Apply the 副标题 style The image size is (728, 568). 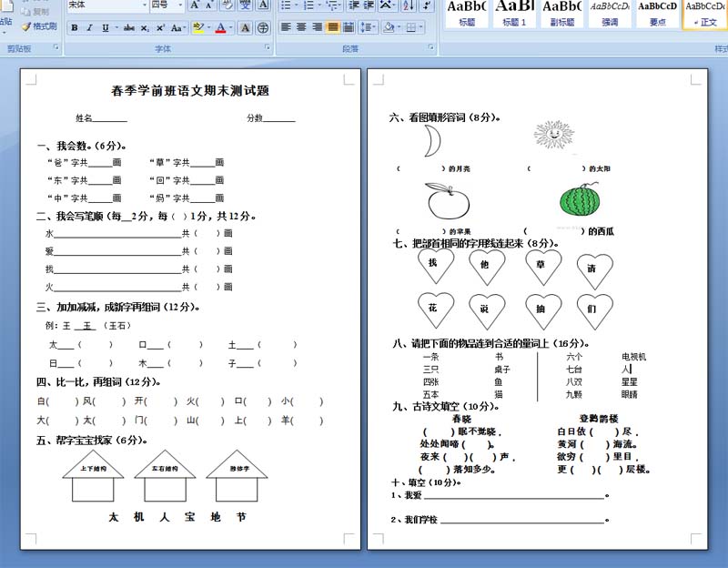(x=561, y=14)
